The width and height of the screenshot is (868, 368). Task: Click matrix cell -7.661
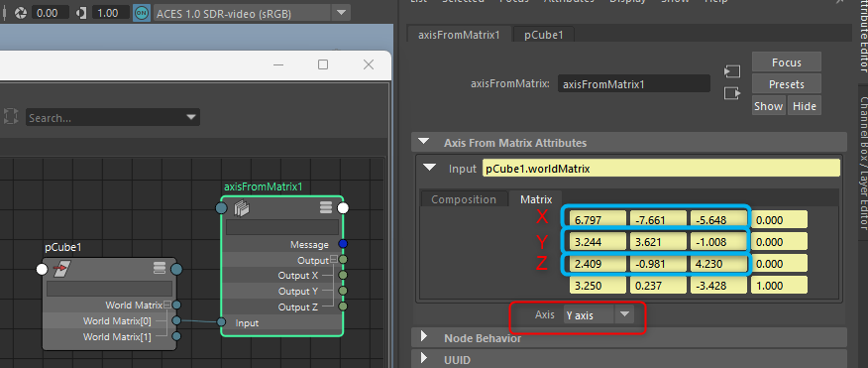pyautogui.click(x=658, y=220)
